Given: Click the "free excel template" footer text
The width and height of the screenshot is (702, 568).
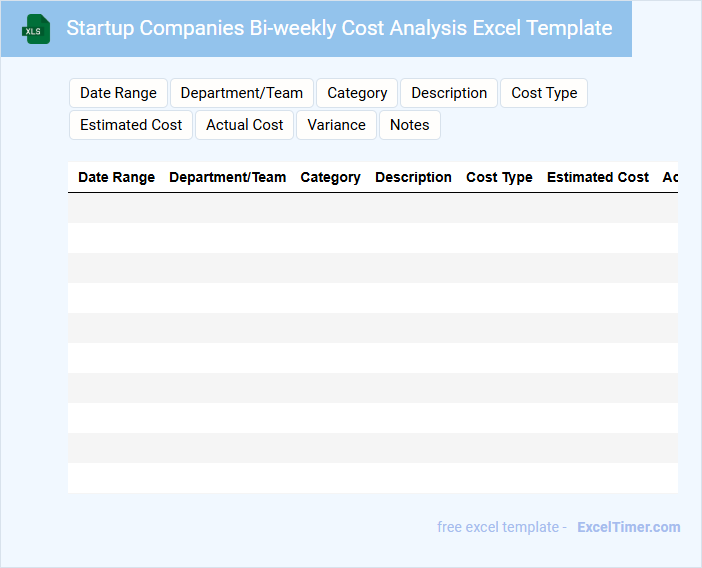Looking at the screenshot, I should pos(502,527).
